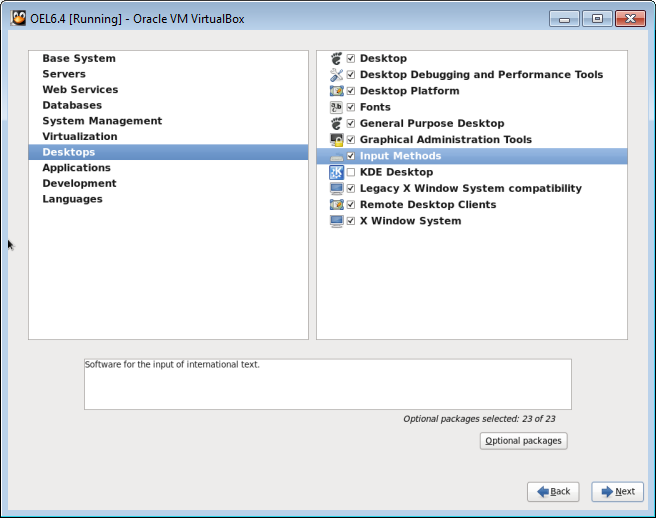The width and height of the screenshot is (656, 518).
Task: Proceed with the Next button
Action: (618, 492)
